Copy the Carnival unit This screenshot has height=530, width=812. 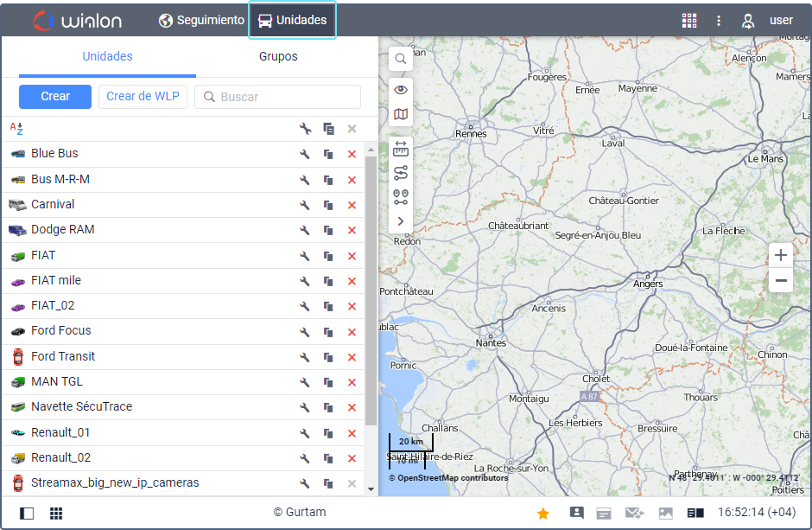coord(328,206)
